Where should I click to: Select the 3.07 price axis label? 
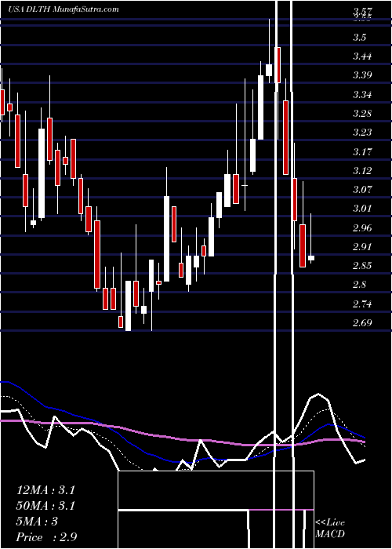coord(362,190)
